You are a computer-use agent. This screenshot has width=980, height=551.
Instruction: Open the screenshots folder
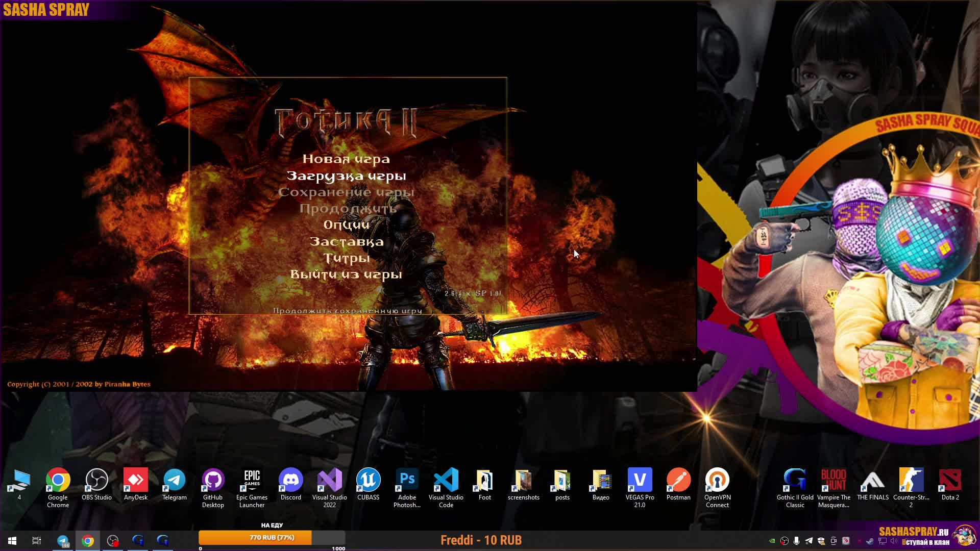click(523, 481)
